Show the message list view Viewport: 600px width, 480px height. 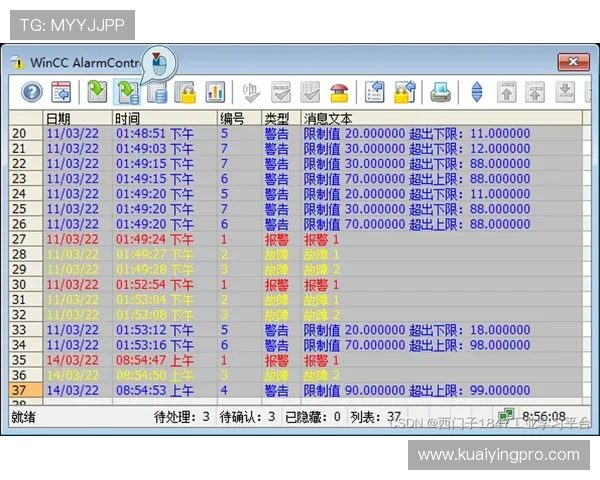click(97, 92)
